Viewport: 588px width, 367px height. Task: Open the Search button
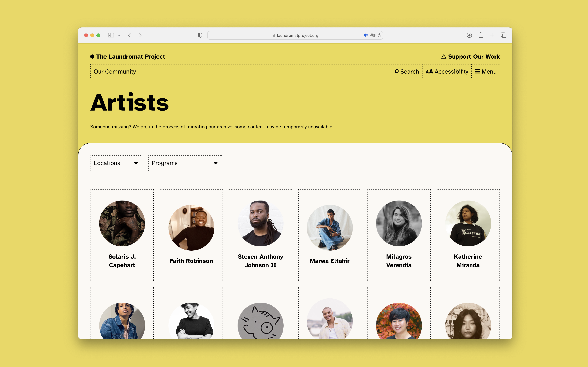[406, 72]
